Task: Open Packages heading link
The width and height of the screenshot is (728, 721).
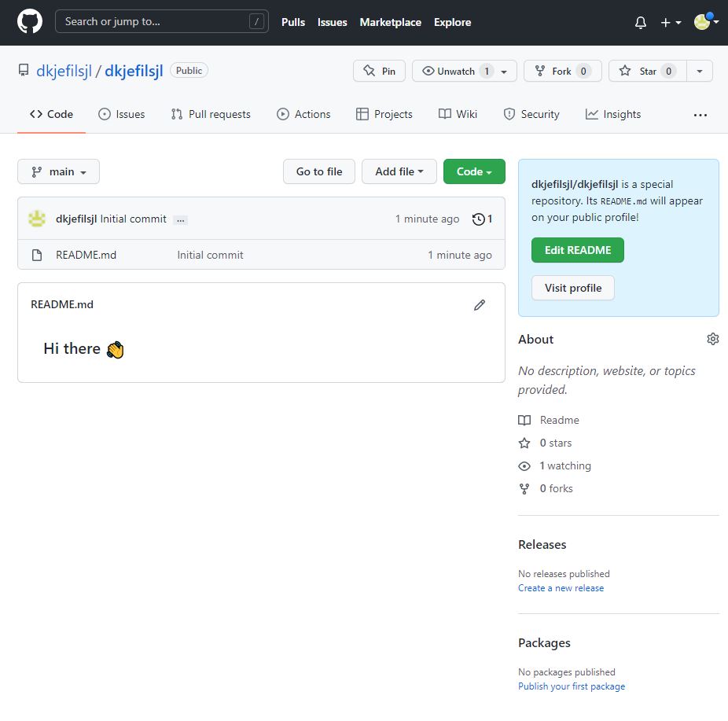Action: click(544, 643)
